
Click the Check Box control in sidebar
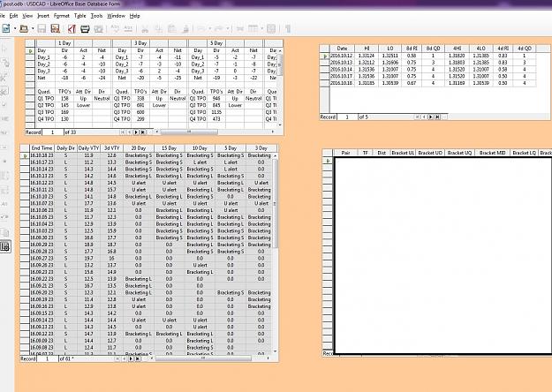[5, 105]
